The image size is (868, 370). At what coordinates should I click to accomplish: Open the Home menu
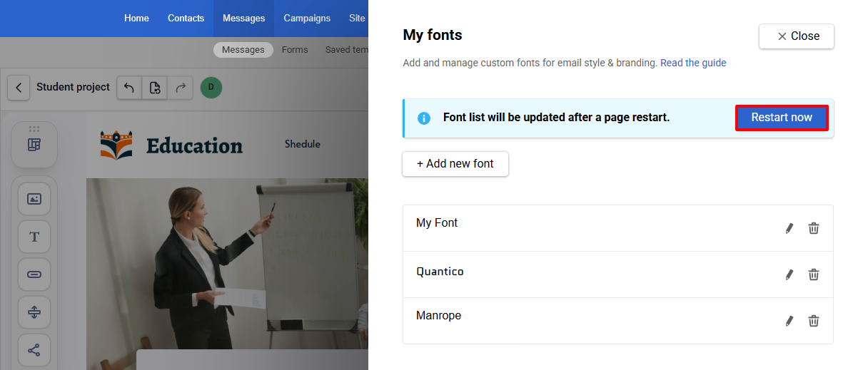click(136, 18)
